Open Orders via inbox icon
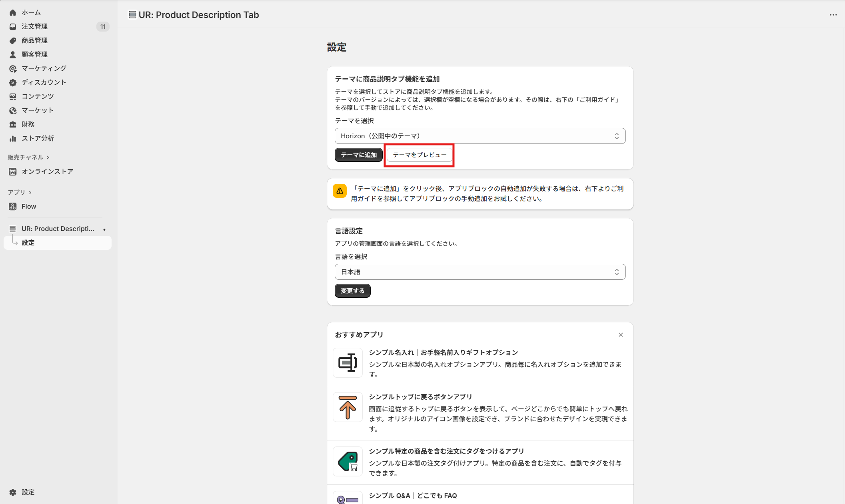Viewport: 845px width, 504px height. (x=13, y=26)
